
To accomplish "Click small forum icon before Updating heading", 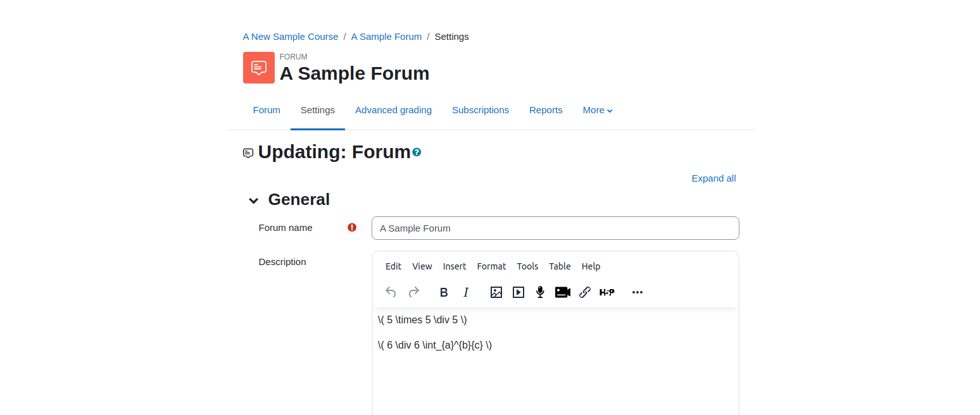I will (x=248, y=153).
